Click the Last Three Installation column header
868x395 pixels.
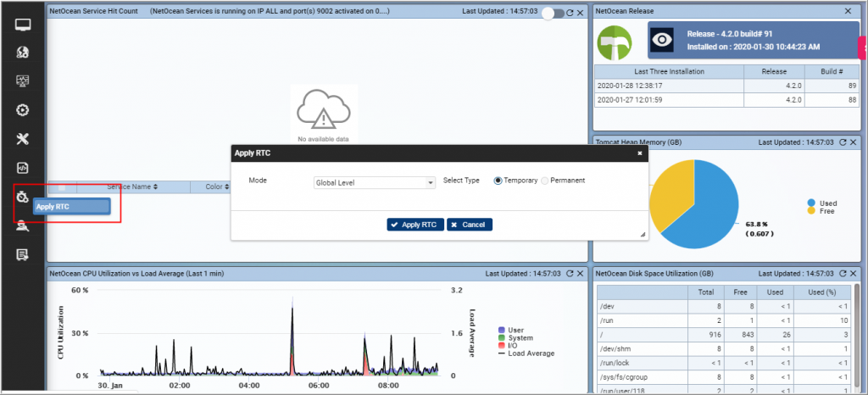670,71
